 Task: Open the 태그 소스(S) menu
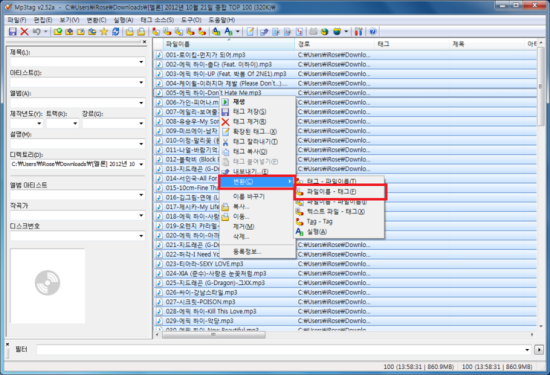coord(157,20)
